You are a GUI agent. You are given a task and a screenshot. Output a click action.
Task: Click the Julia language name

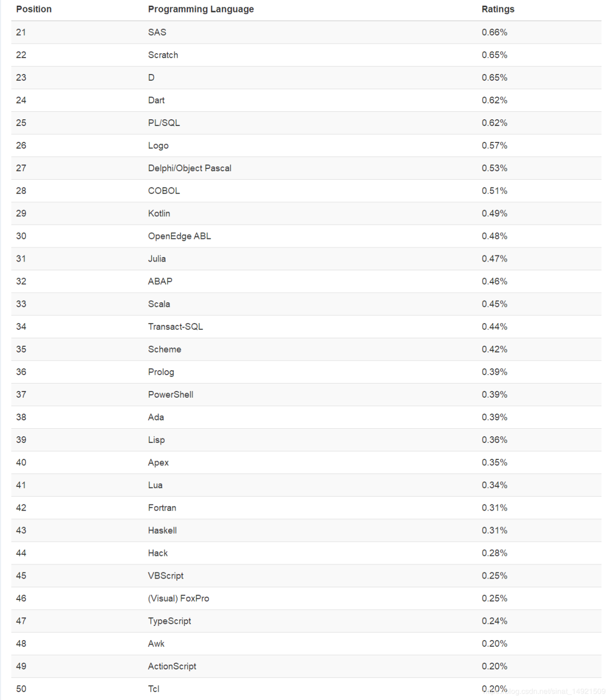(x=157, y=258)
